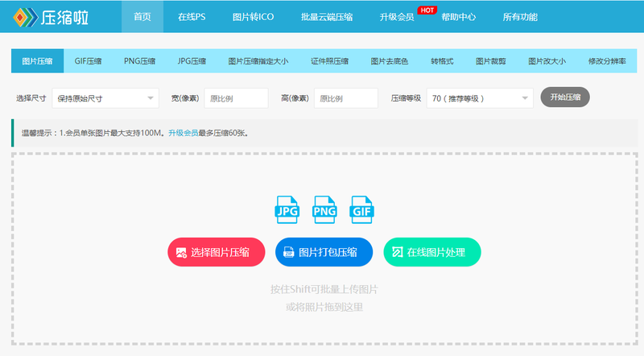Open 所有功能 menu item
The width and height of the screenshot is (644, 356).
click(x=520, y=17)
